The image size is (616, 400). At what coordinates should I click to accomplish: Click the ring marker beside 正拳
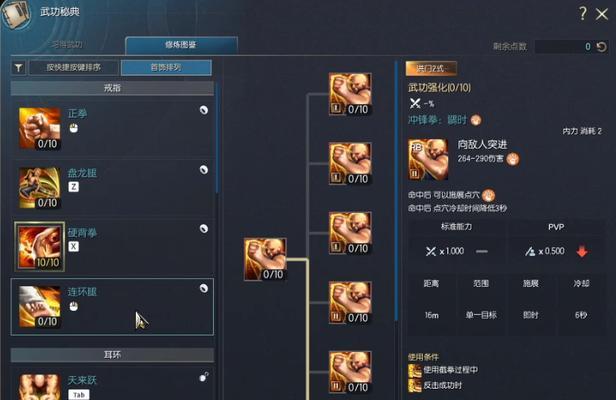[x=204, y=110]
